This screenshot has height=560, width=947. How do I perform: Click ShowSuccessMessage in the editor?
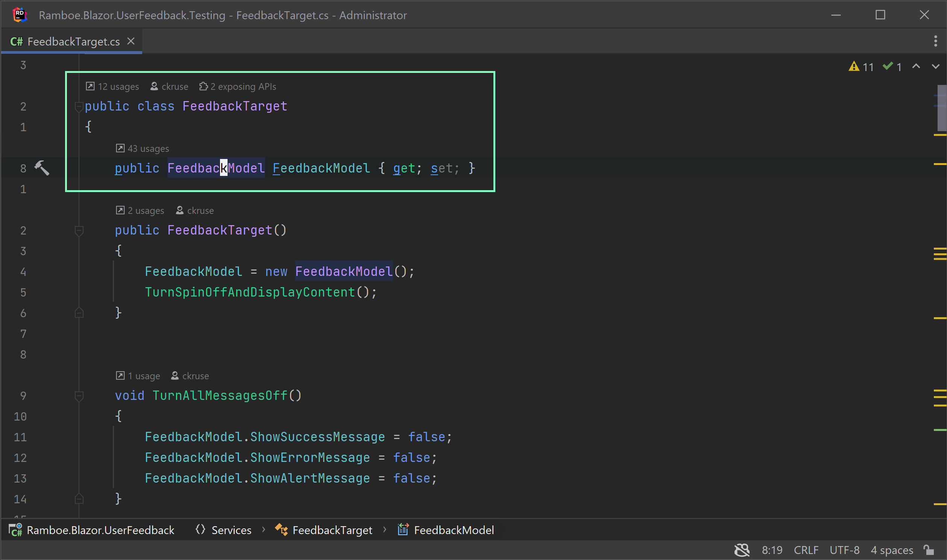click(x=317, y=437)
